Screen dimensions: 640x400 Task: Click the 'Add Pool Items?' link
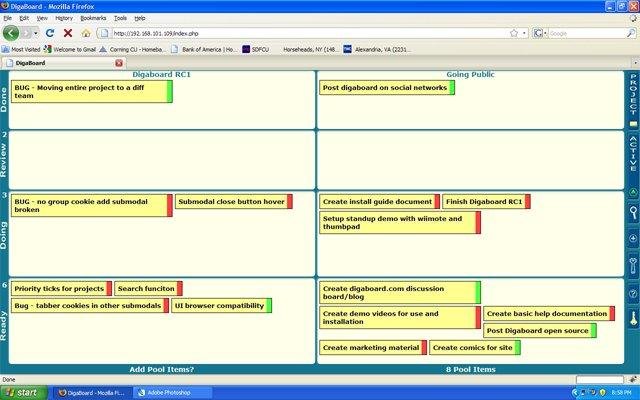(162, 369)
